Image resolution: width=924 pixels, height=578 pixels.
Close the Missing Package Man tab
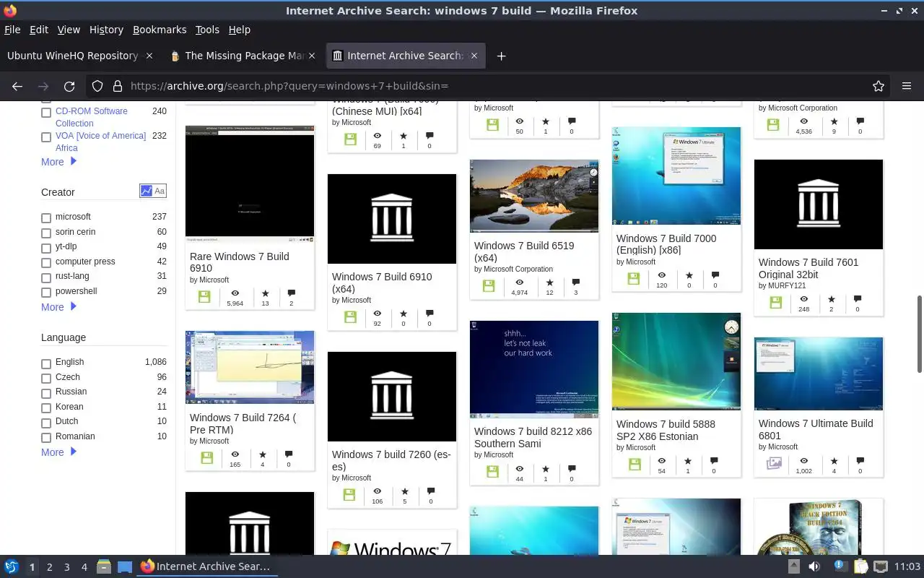click(310, 56)
